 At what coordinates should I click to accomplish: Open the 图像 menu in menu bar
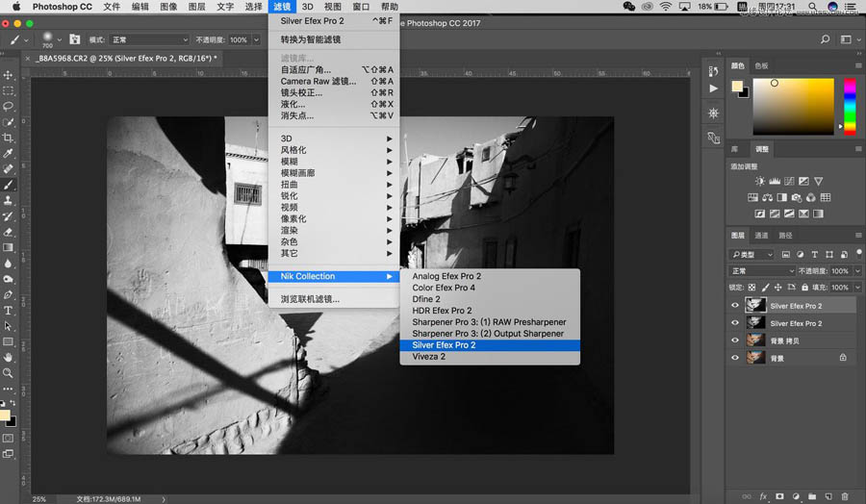point(168,7)
